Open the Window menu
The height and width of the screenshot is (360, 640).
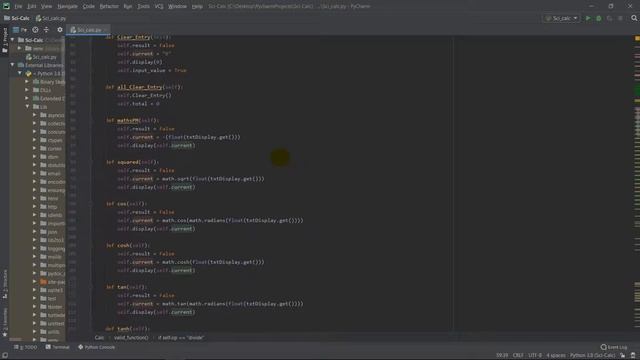click(177, 7)
